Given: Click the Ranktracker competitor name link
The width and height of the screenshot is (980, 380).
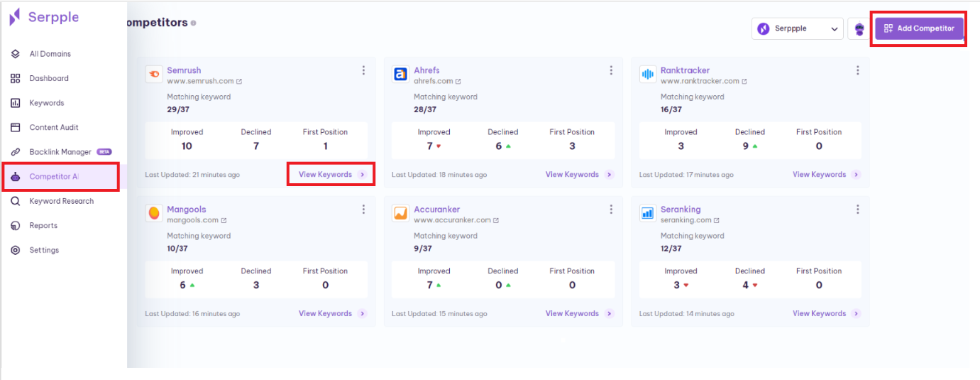Looking at the screenshot, I should [685, 70].
